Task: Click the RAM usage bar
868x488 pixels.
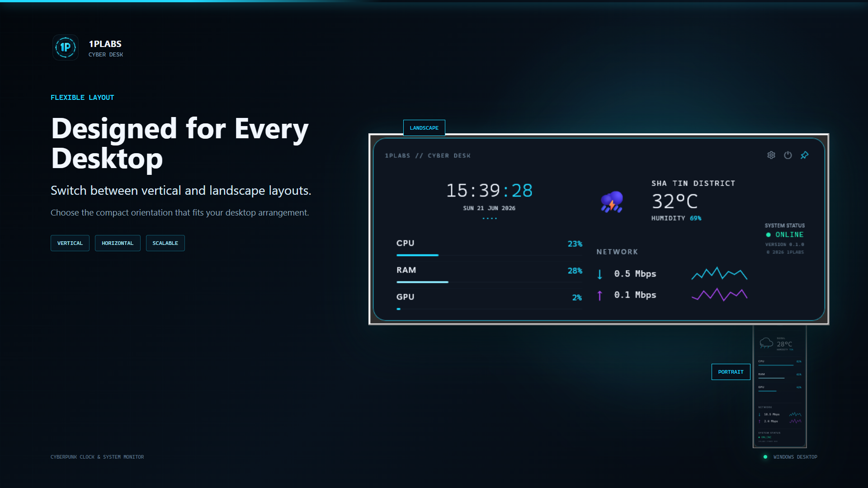Action: [489, 282]
